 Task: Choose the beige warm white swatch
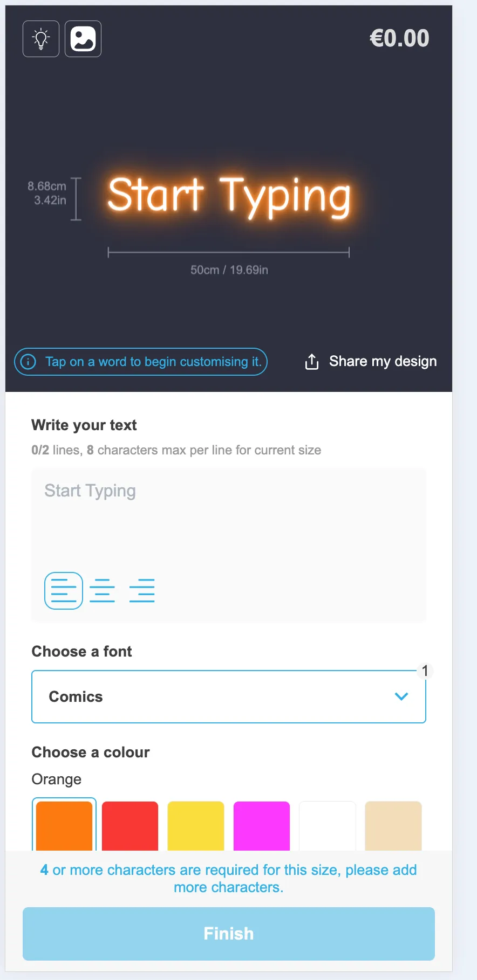point(393,826)
